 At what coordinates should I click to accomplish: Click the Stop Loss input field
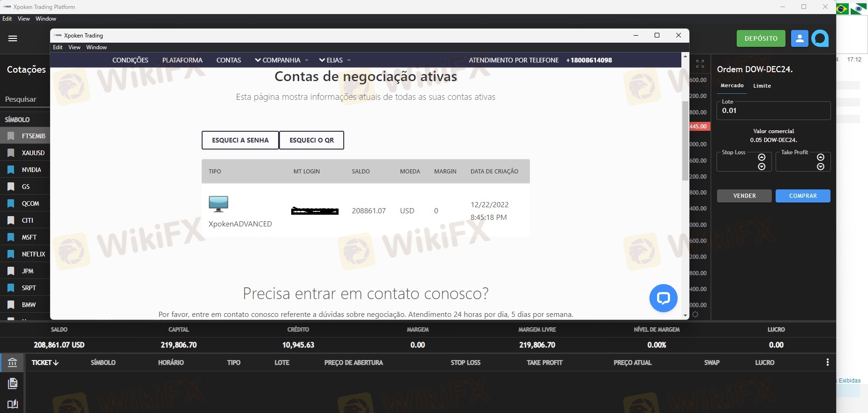coord(744,162)
